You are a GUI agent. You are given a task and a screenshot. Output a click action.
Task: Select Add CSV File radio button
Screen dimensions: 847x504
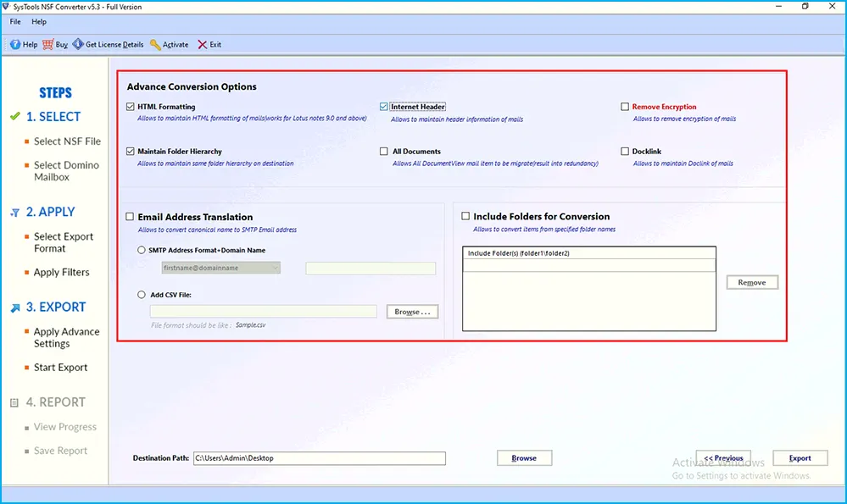[142, 295]
